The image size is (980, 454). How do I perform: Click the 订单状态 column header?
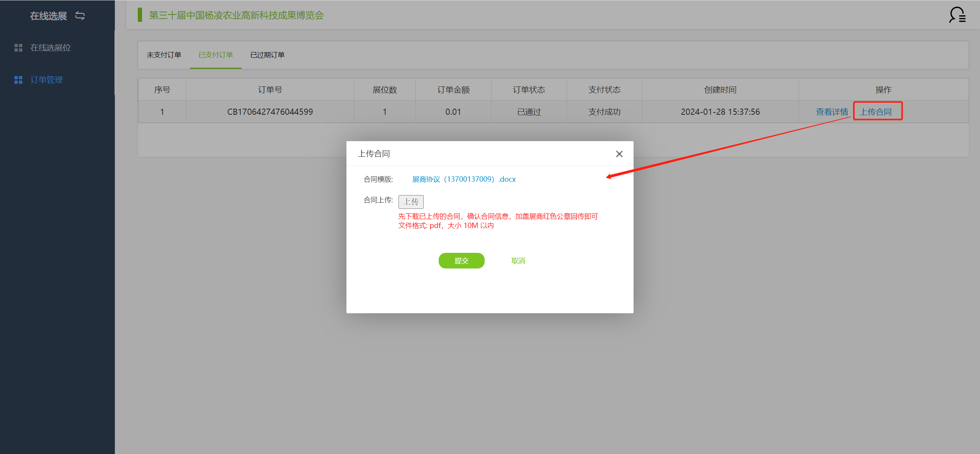529,89
